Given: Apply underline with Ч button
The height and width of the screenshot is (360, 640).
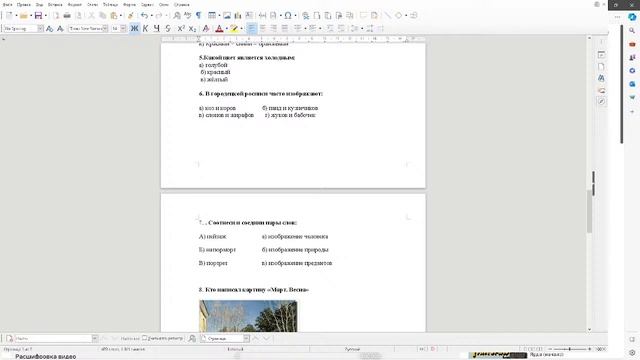Looking at the screenshot, I should click(x=157, y=28).
